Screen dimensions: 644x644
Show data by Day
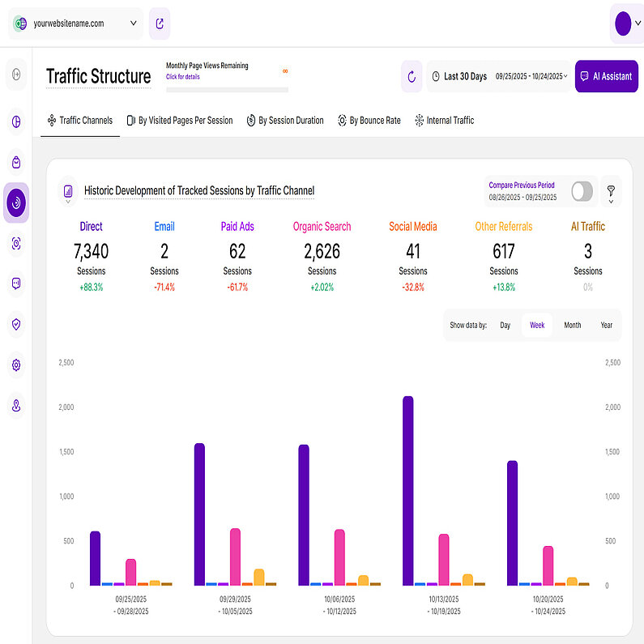(505, 325)
